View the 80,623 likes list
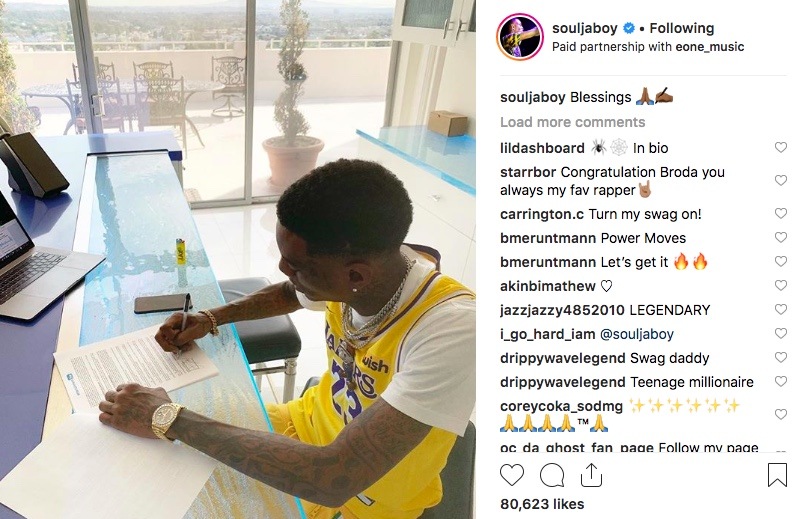Viewport: 807px width, 519px height. (x=542, y=504)
